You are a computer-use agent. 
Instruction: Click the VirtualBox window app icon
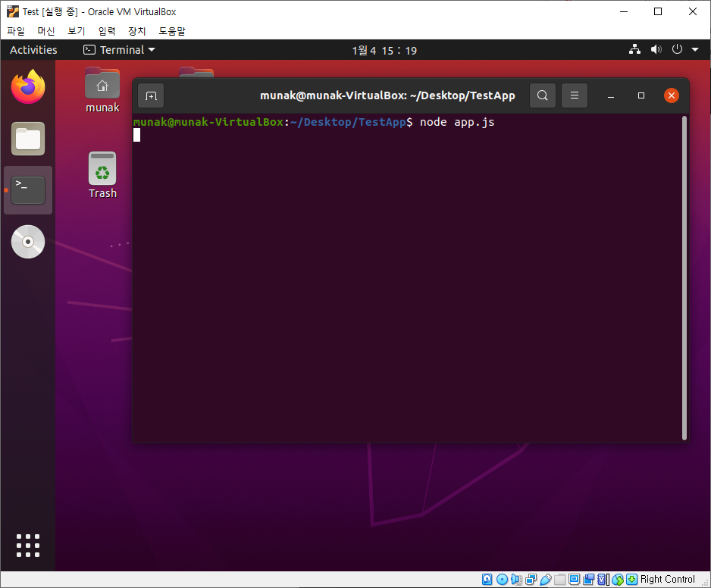(x=13, y=11)
